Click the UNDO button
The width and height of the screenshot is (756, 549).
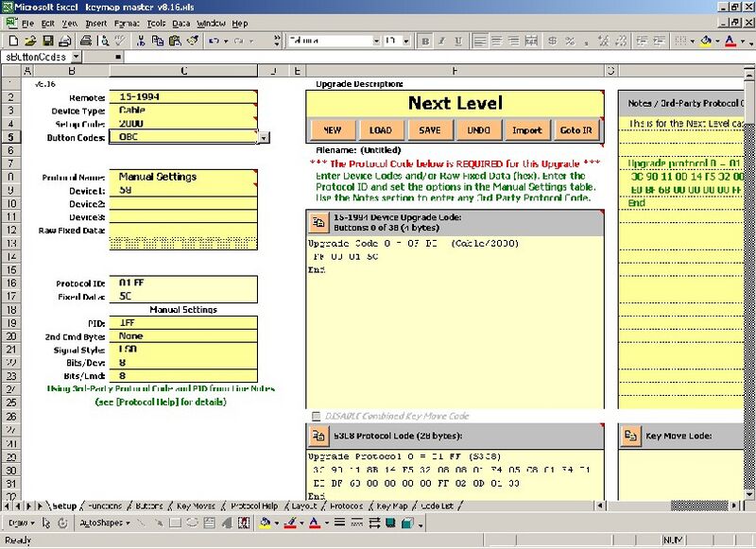(x=478, y=130)
